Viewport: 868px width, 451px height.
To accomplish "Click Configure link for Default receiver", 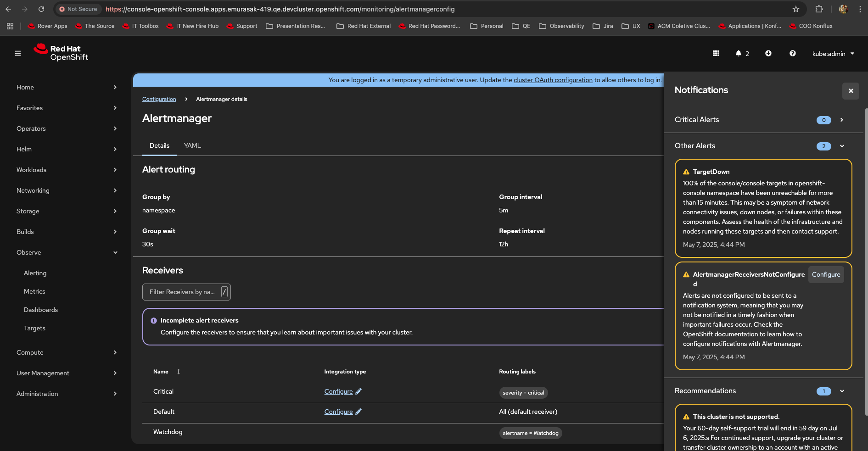I will tap(338, 412).
